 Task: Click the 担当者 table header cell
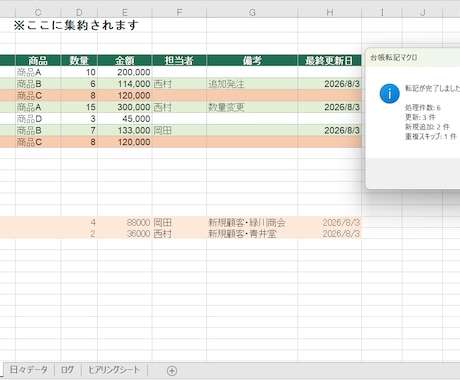point(179,60)
